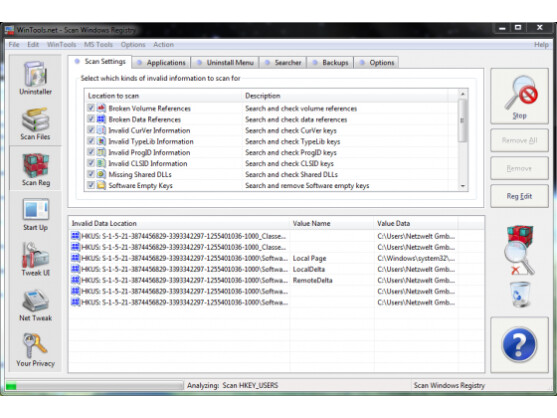Click the Remove All button

click(519, 140)
